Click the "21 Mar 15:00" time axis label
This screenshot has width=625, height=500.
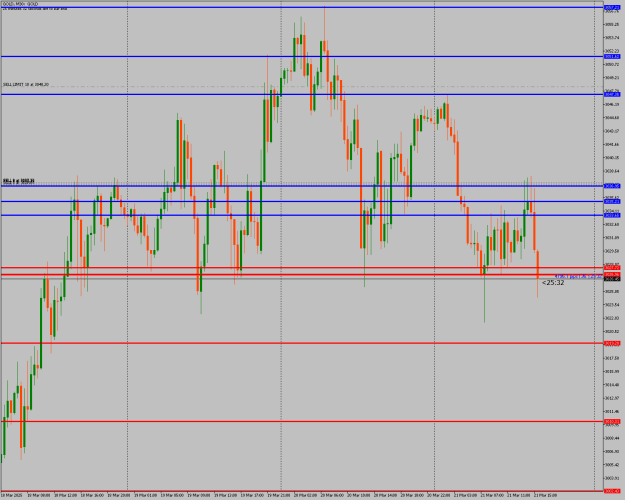tap(545, 495)
